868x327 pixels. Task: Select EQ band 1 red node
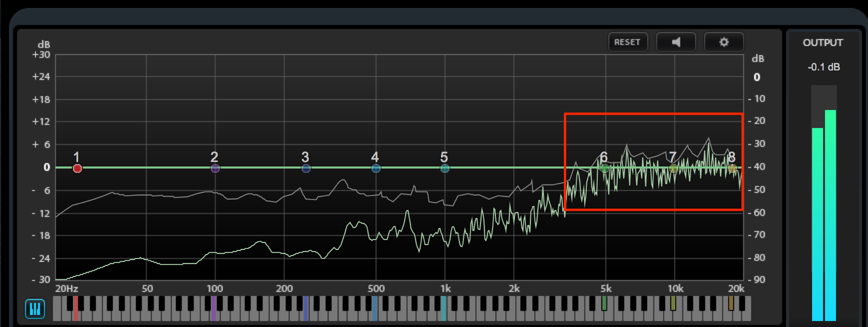coord(77,168)
